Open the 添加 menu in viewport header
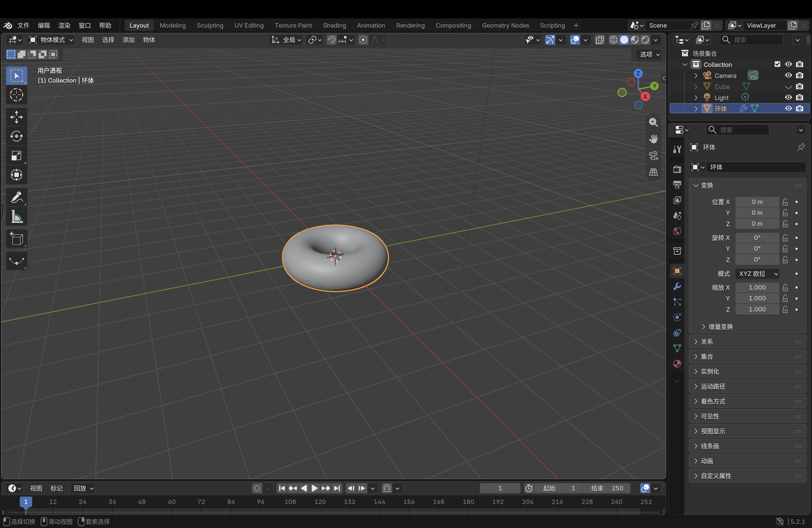The width and height of the screenshot is (812, 528). pos(129,40)
